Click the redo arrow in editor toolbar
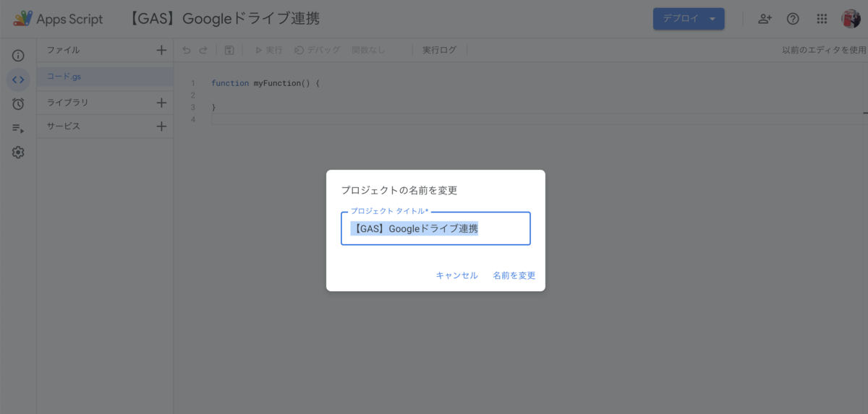Viewport: 868px width, 414px height. pos(203,51)
